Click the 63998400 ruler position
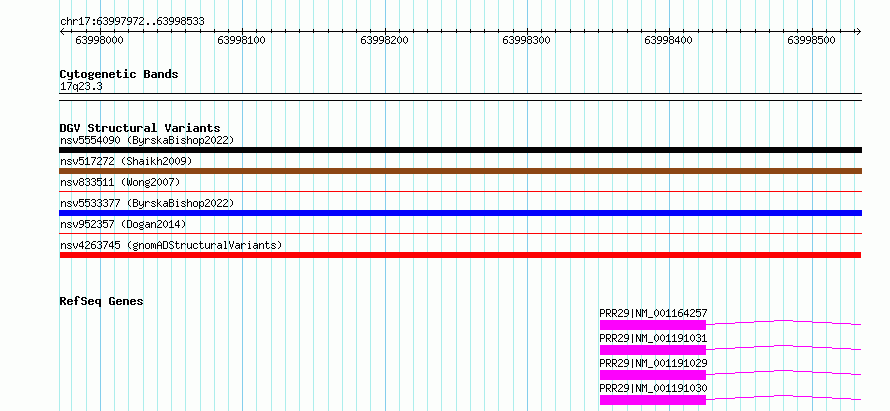This screenshot has height=411, width=890. click(669, 40)
